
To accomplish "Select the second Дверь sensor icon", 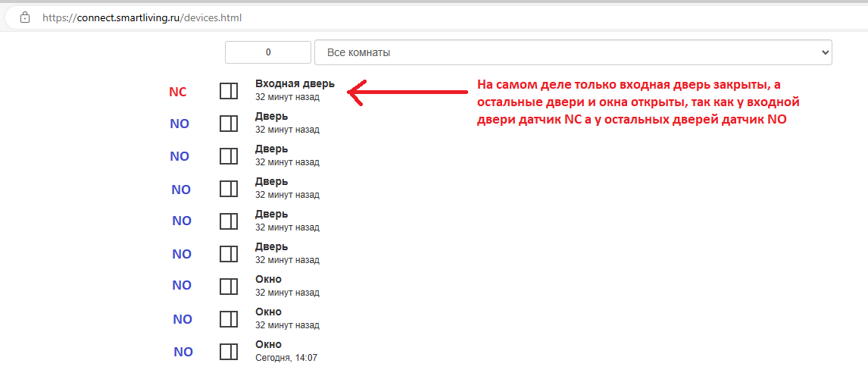I will click(229, 156).
